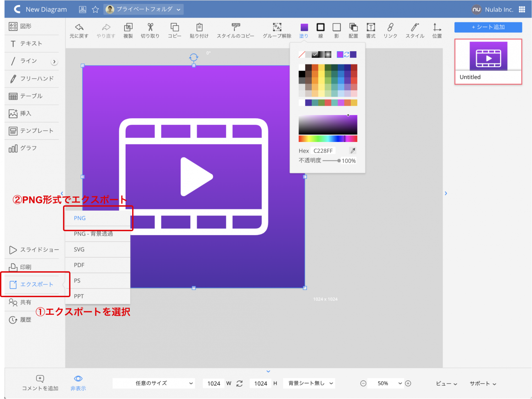
Task: Click the duplicate (複製) icon
Action: 128,27
